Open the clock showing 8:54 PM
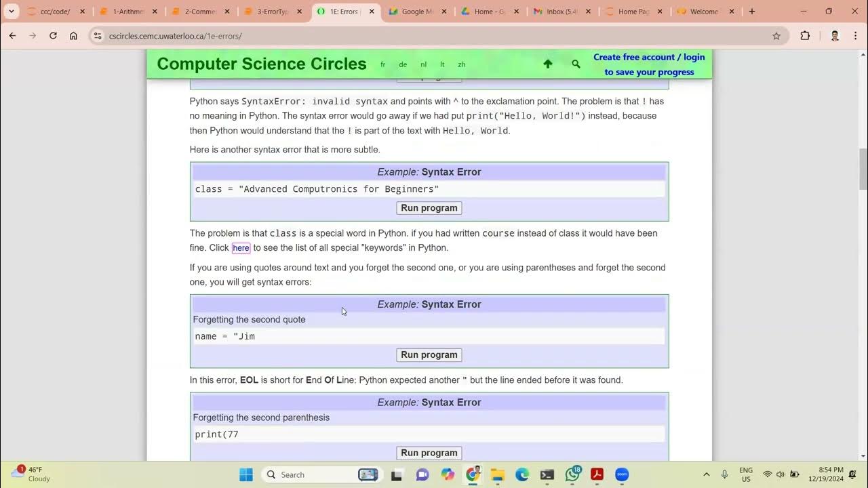 [x=825, y=474]
